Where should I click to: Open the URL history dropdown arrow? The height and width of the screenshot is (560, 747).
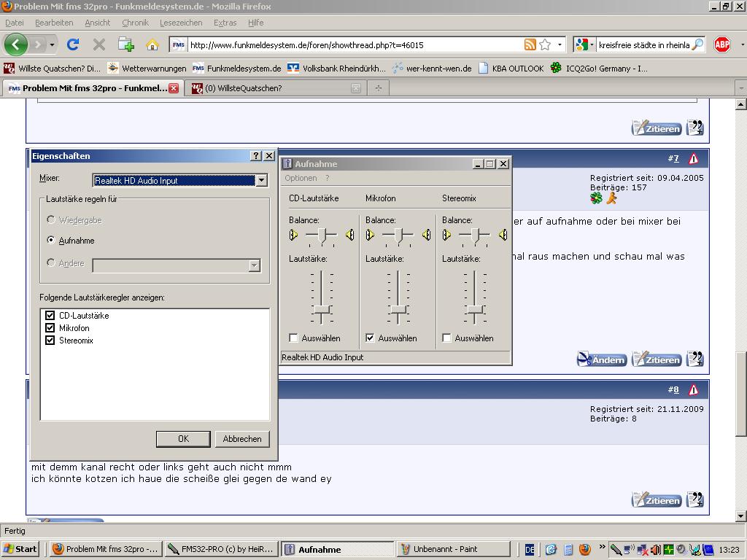pyautogui.click(x=560, y=44)
